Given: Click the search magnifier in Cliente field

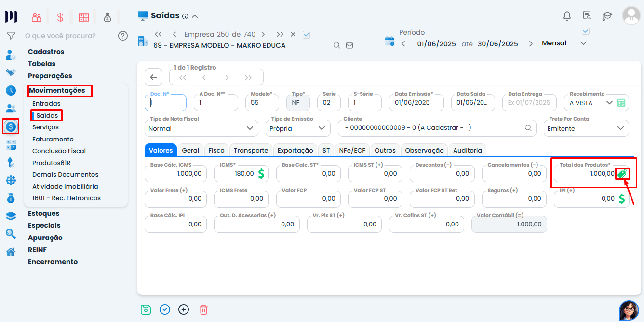Looking at the screenshot, I should coord(528,128).
